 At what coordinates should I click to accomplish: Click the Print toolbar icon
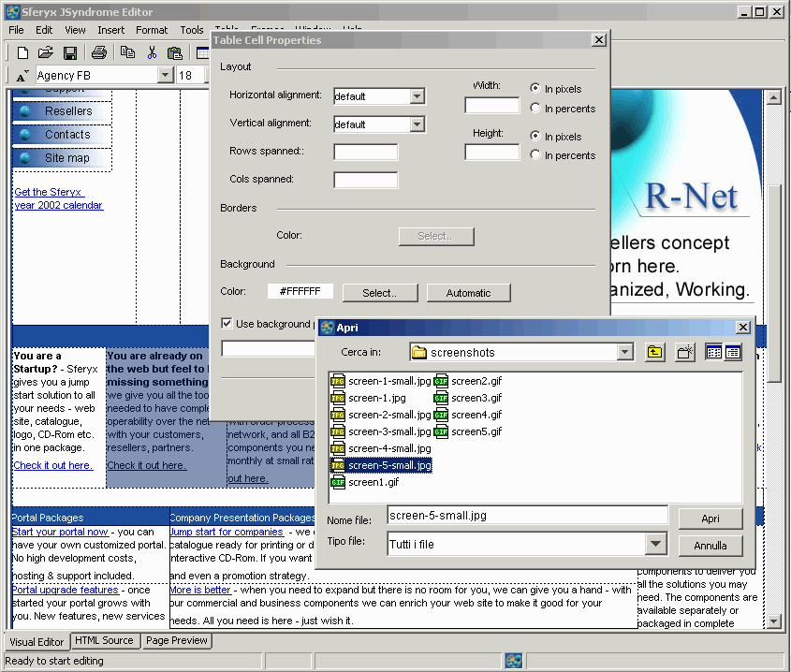tap(99, 52)
